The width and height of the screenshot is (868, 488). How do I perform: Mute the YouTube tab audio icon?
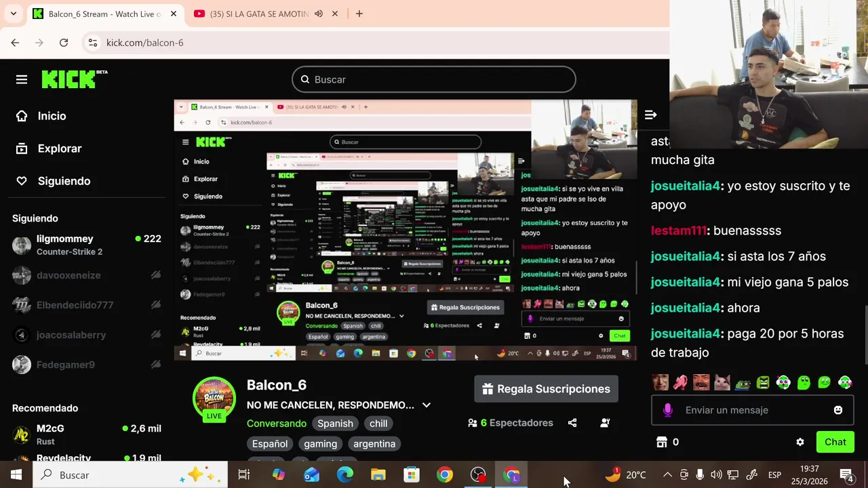(319, 14)
